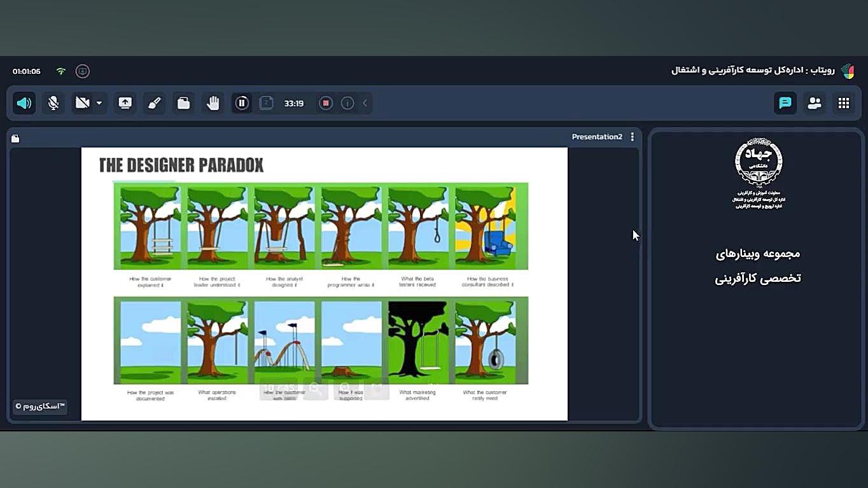Click caption What the beta testers received
The height and width of the screenshot is (488, 868).
point(418,282)
